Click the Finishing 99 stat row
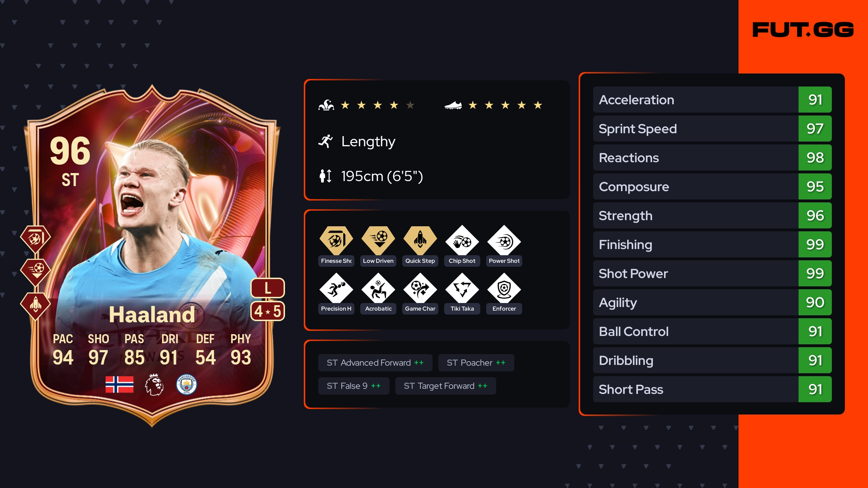 [x=712, y=244]
